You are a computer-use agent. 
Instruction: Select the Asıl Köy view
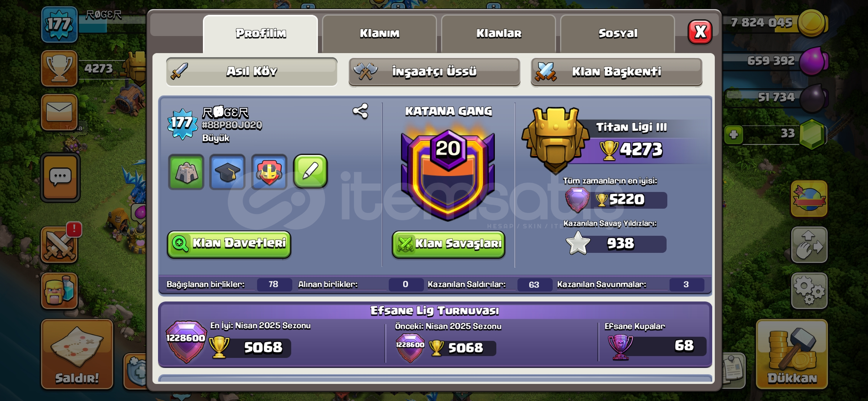click(252, 72)
